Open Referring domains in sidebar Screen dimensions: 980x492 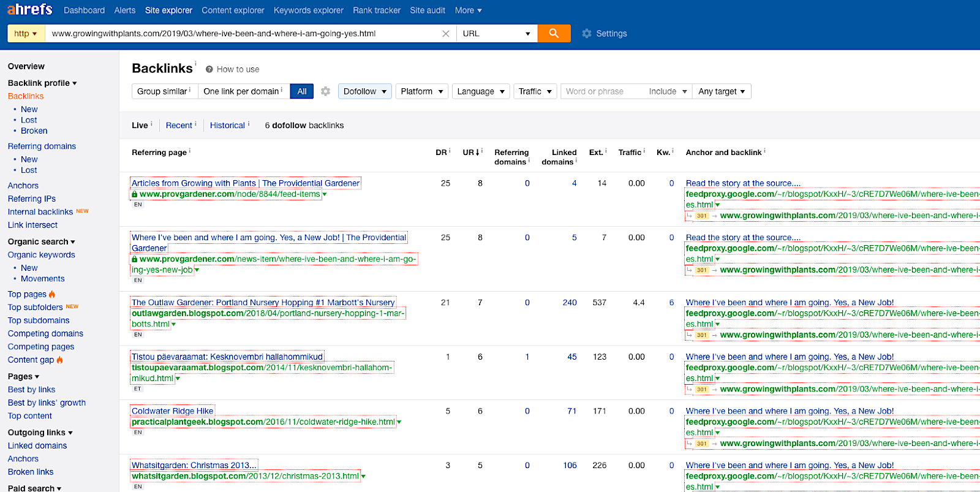coord(42,146)
